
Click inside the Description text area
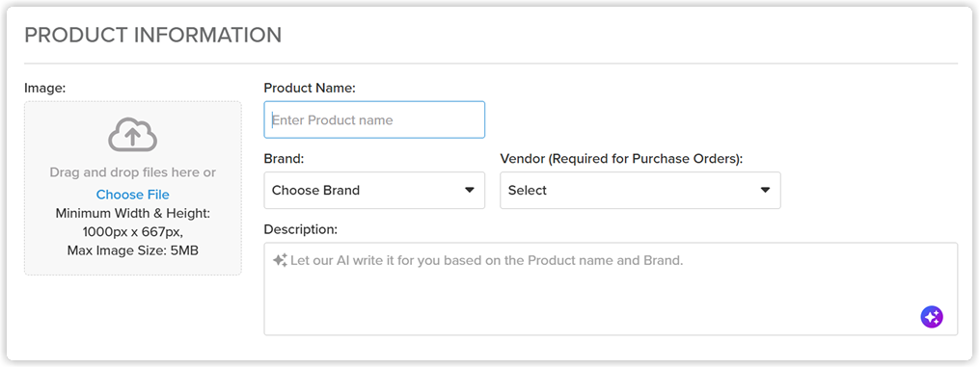[x=611, y=289]
